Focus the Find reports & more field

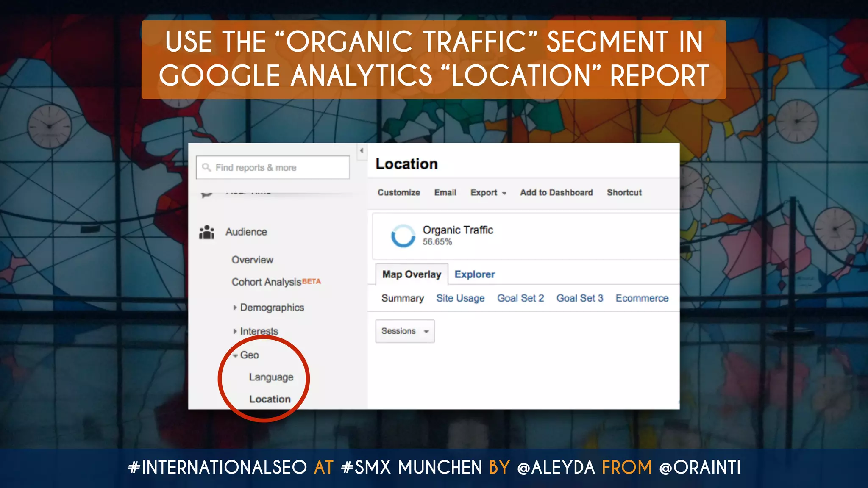click(273, 167)
